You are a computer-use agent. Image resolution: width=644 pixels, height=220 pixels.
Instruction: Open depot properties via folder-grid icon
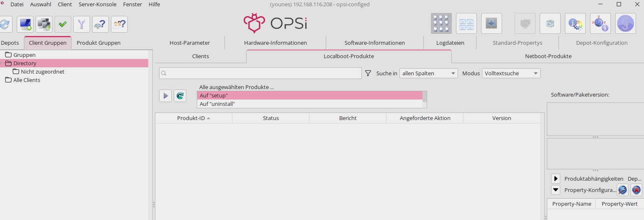pyautogui.click(x=466, y=23)
